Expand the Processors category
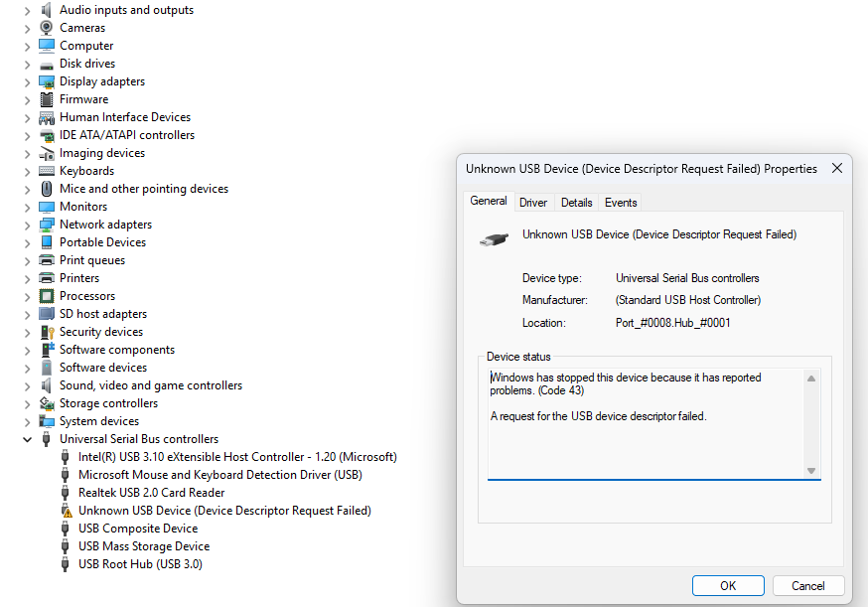Image resolution: width=868 pixels, height=607 pixels. tap(27, 297)
